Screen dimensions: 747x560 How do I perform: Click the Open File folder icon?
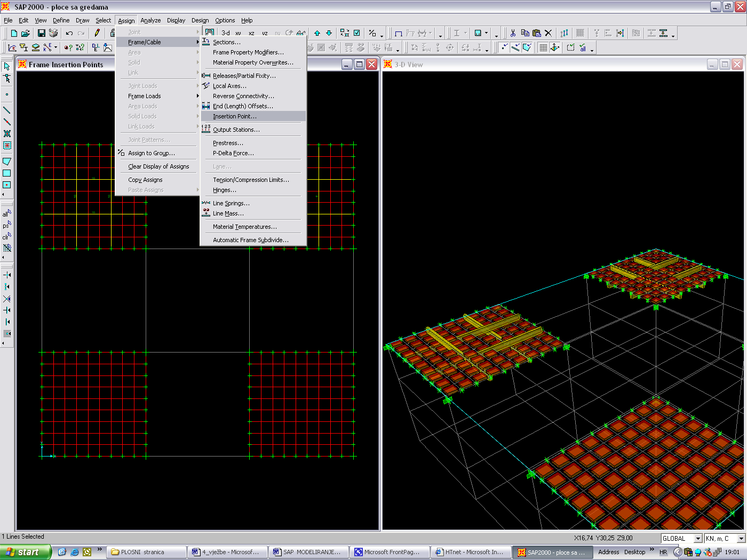[26, 33]
